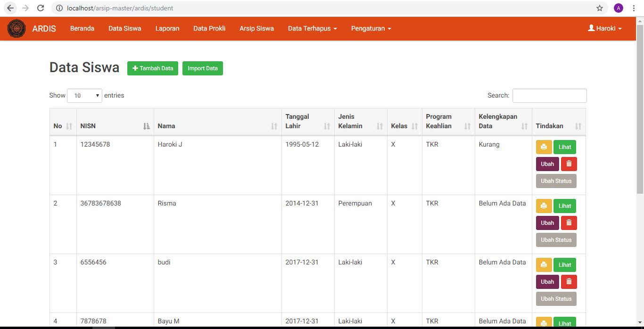Expand the Data Terhapus menu

pos(312,28)
